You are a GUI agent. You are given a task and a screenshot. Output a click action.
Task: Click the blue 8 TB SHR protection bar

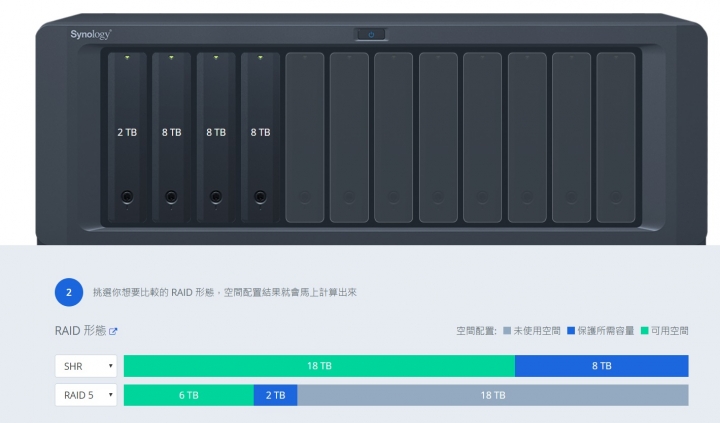(x=602, y=366)
